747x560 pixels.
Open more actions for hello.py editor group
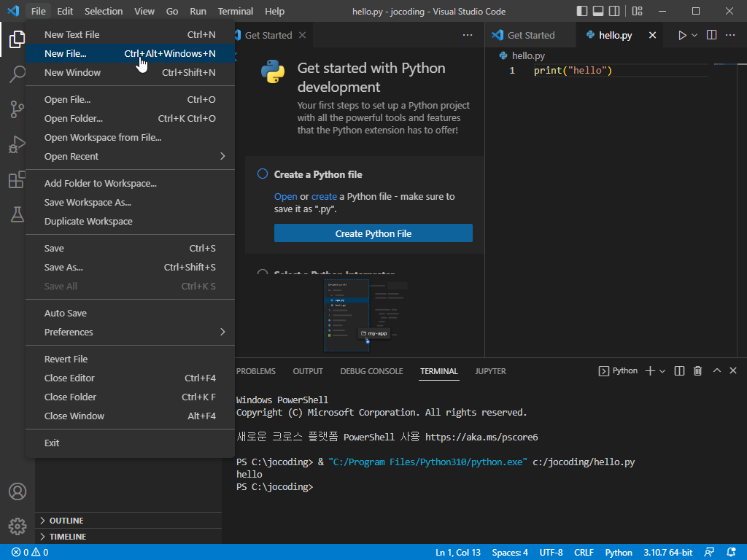click(729, 35)
